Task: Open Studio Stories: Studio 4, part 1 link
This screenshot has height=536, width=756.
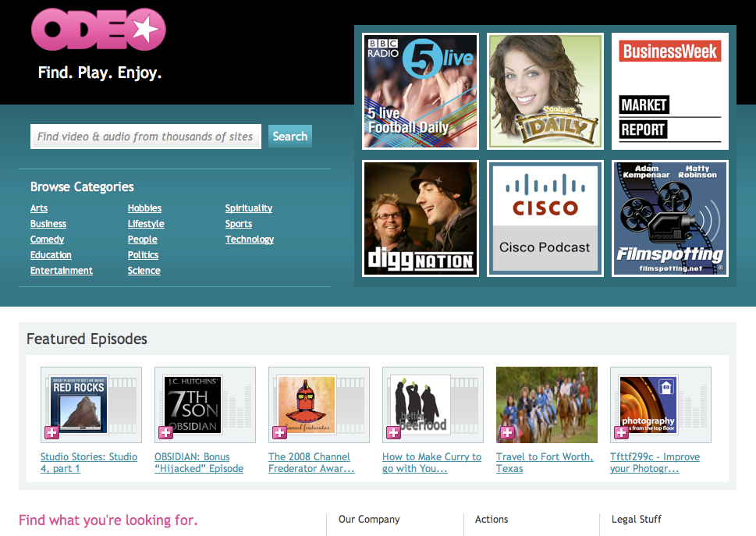Action: pos(89,463)
